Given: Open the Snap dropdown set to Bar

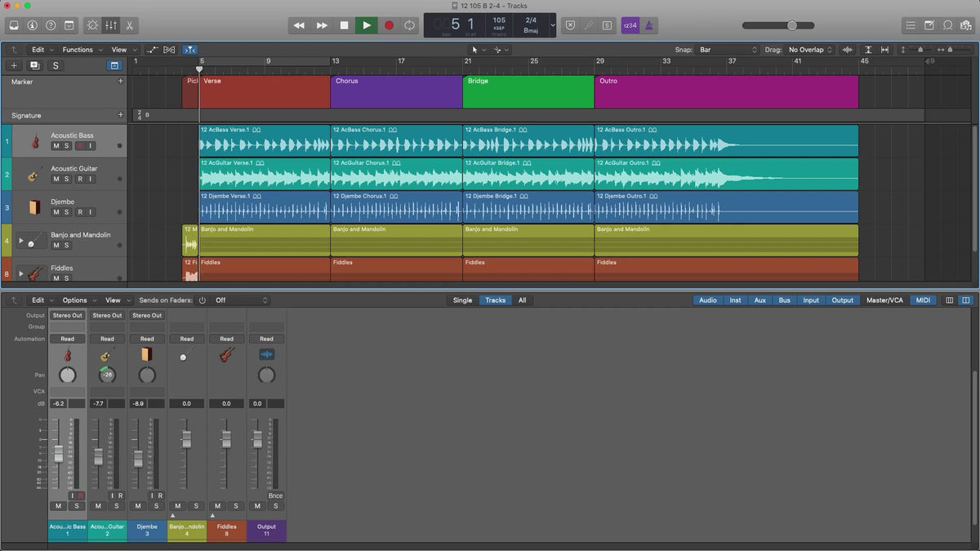Looking at the screenshot, I should pyautogui.click(x=727, y=50).
